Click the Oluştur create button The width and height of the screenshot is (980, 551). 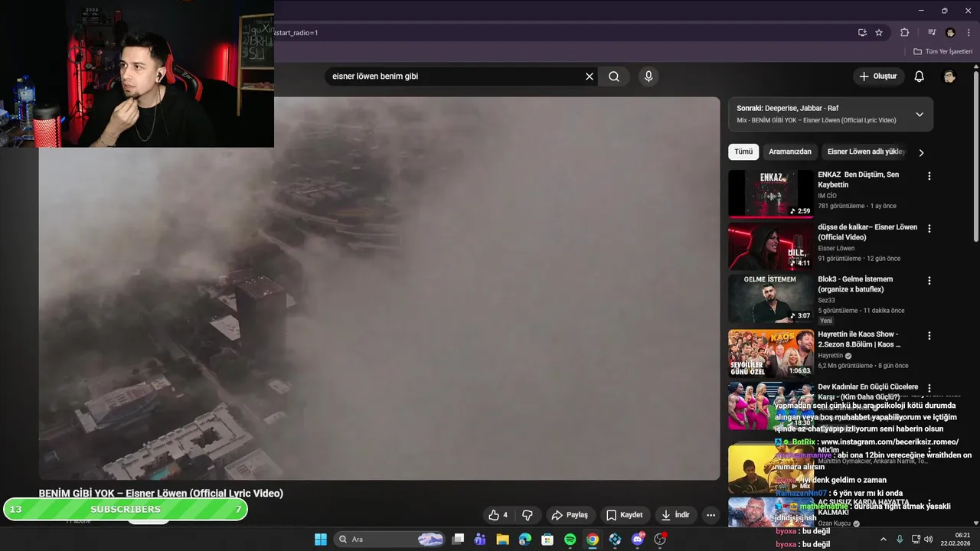[878, 77]
